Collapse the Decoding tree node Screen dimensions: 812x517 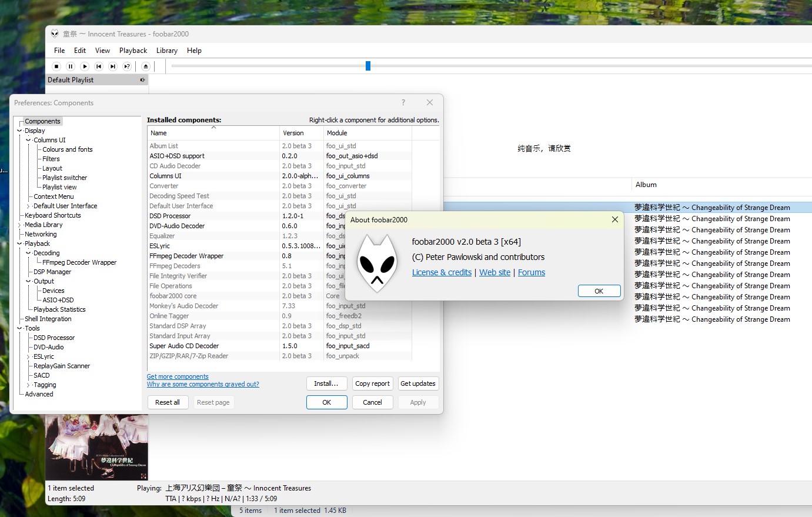coord(28,253)
